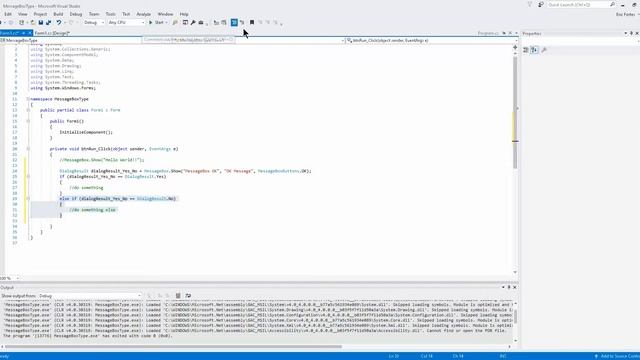Screen dimensions: 640x360
Task: Click the 'InitializeComponent();' code line
Action: 86,132
